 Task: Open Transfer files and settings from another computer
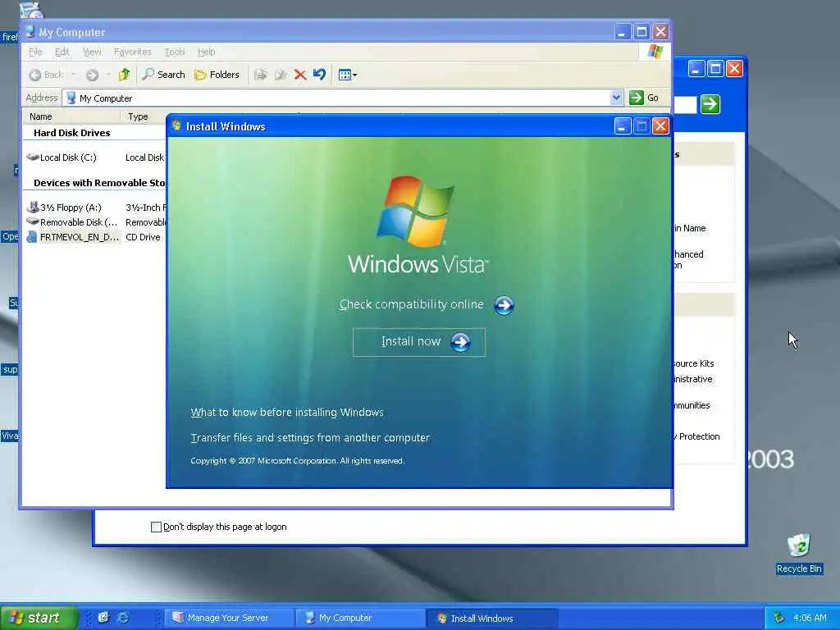tap(310, 438)
